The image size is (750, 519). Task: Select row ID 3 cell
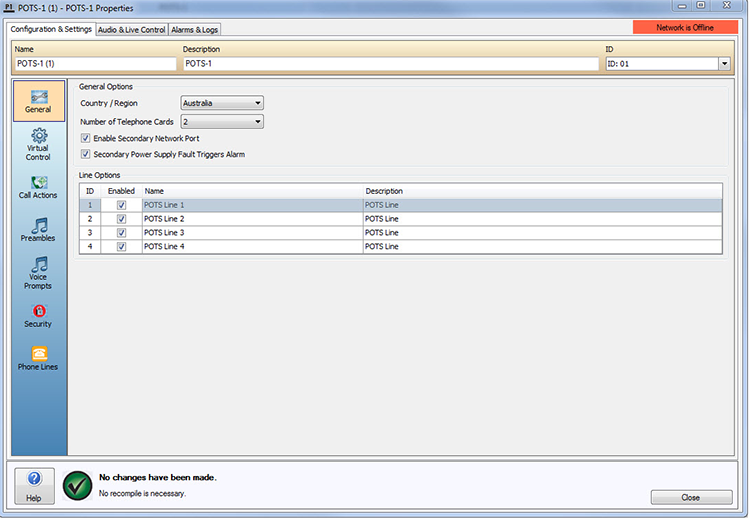pyautogui.click(x=90, y=233)
